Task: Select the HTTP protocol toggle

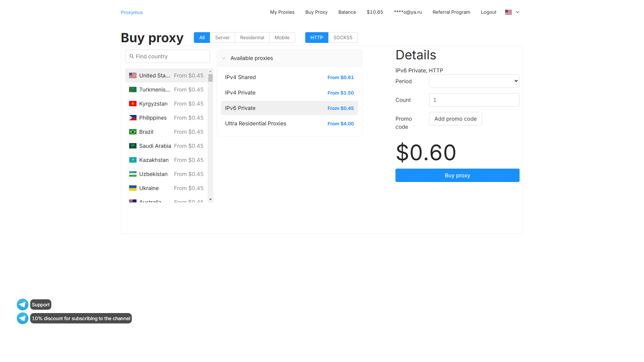Action: click(316, 38)
